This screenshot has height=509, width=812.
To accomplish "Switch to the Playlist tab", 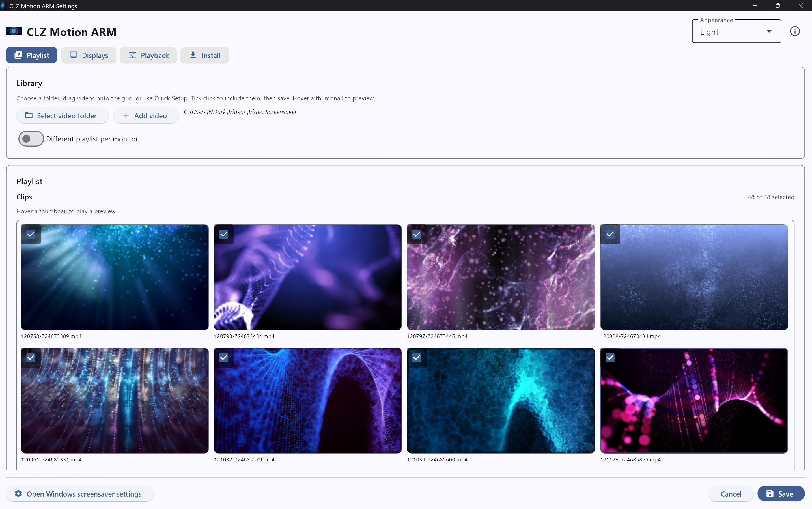I will point(31,55).
